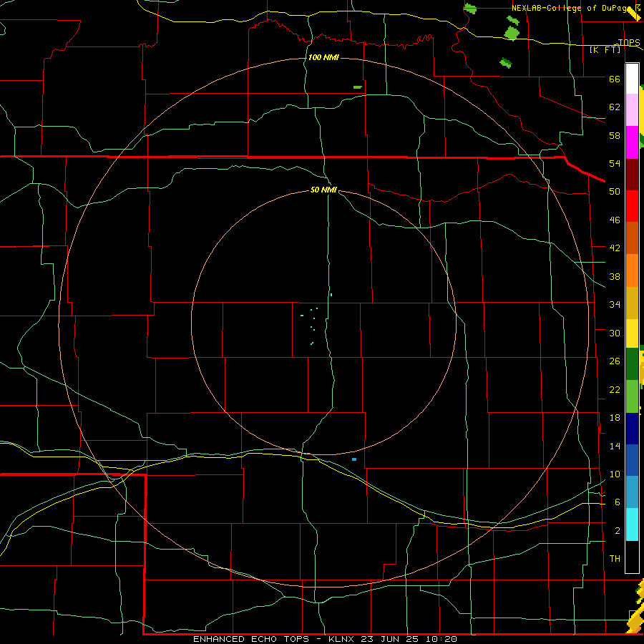Click the legend value "58"

point(615,135)
